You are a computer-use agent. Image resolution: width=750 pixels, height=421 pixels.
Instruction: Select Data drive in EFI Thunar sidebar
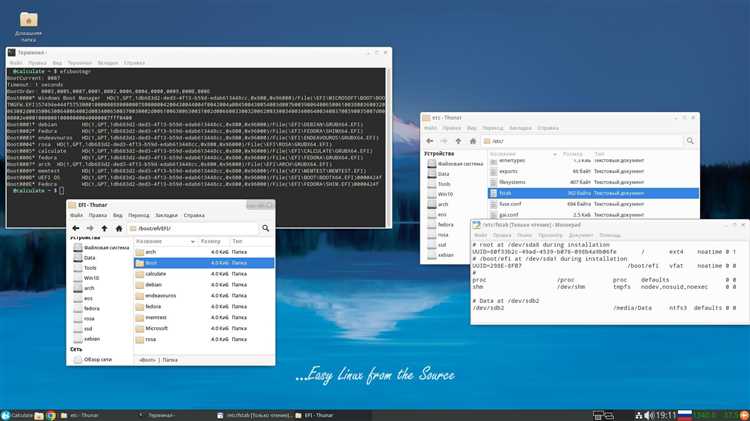click(x=84, y=258)
